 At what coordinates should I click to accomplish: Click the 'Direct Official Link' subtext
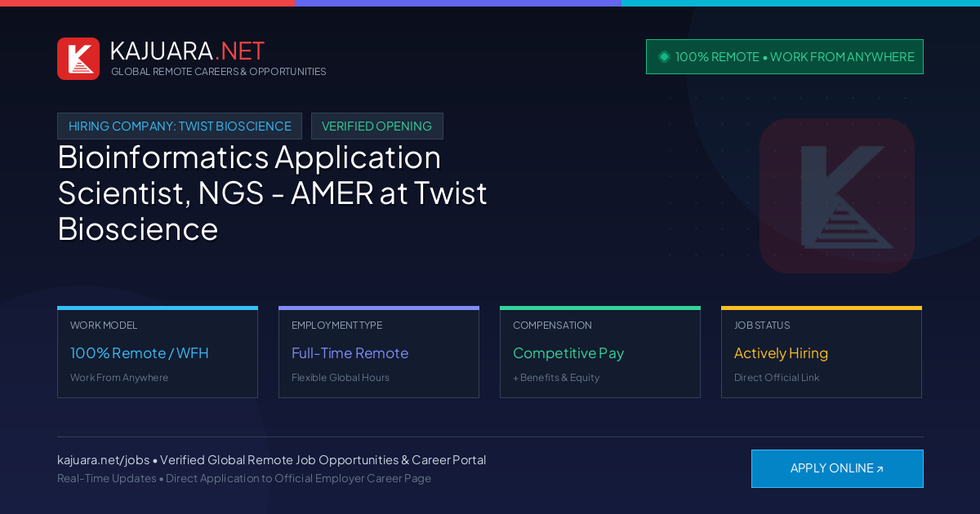click(x=777, y=378)
